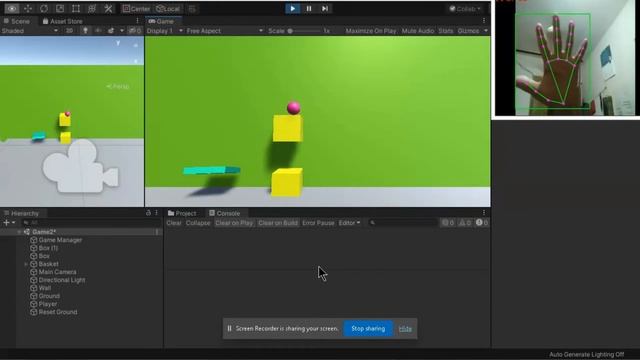Open the Display 1 dropdown
This screenshot has width=640, height=360.
[164, 31]
